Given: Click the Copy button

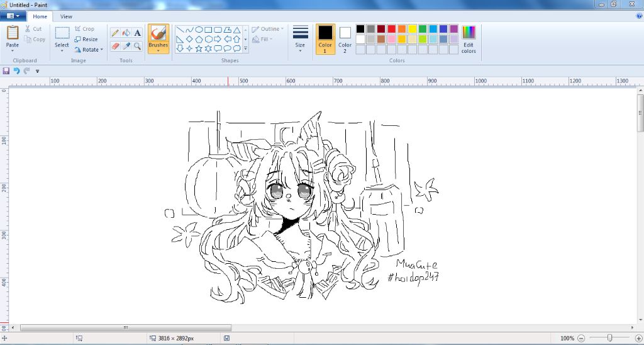Looking at the screenshot, I should pyautogui.click(x=35, y=40).
